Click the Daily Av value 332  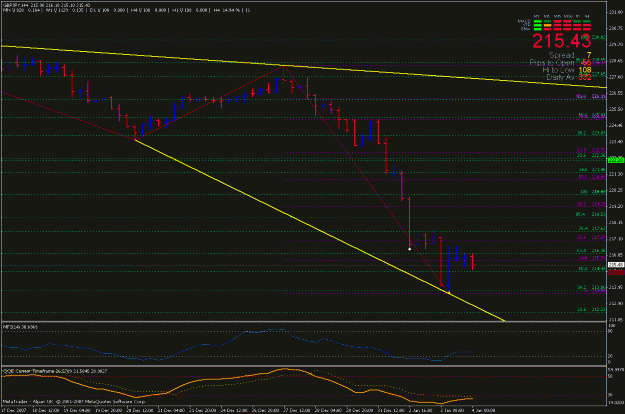click(x=585, y=77)
